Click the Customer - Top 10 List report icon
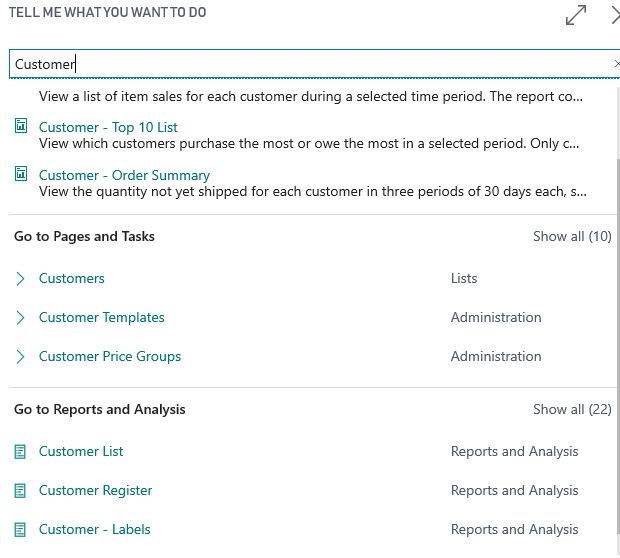Viewport: 620px width, 558px height. (x=20, y=127)
